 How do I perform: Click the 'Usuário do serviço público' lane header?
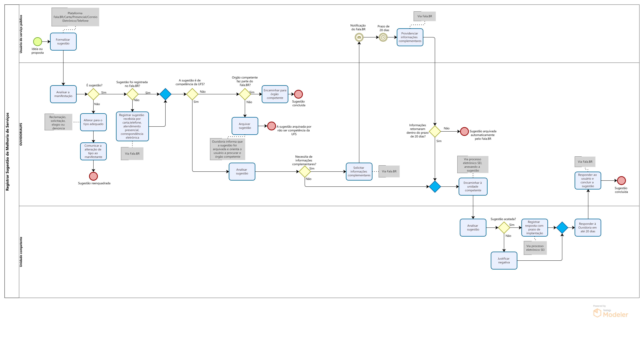click(21, 34)
